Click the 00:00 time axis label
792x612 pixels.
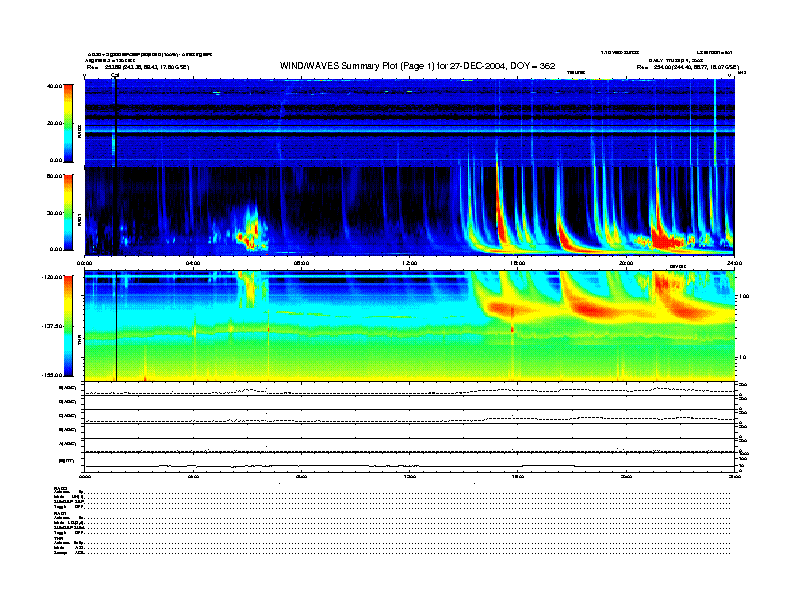[x=86, y=264]
